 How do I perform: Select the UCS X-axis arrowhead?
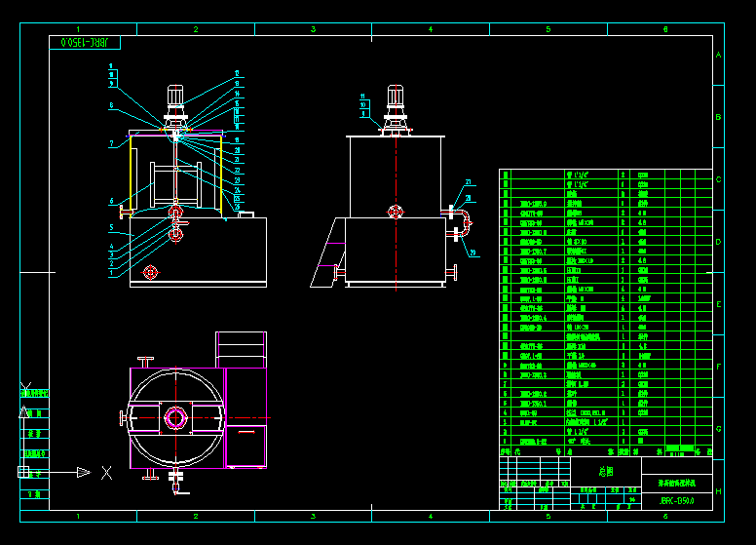click(84, 472)
